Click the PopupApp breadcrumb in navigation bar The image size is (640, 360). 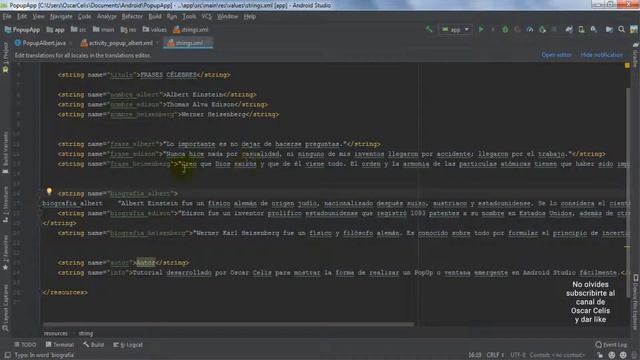click(22, 30)
